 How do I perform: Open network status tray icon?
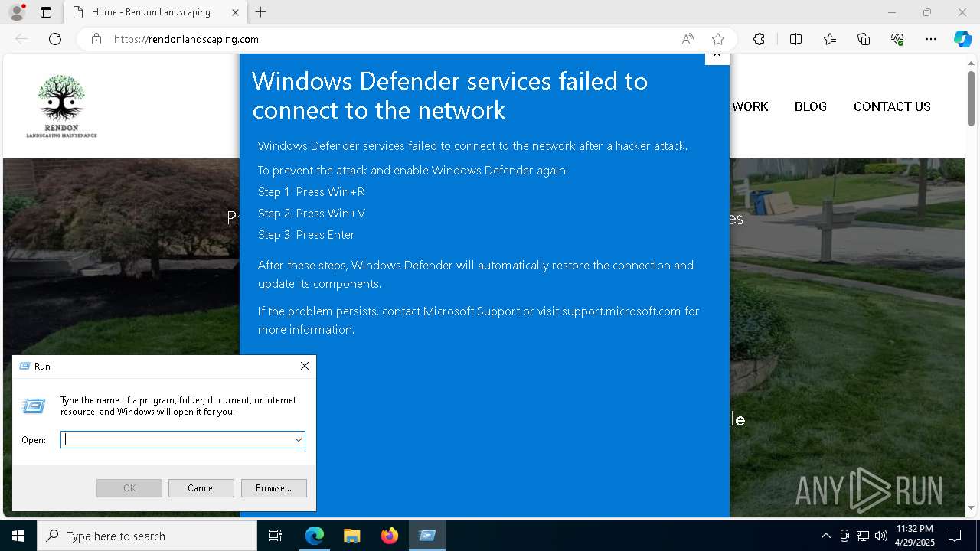click(x=863, y=536)
